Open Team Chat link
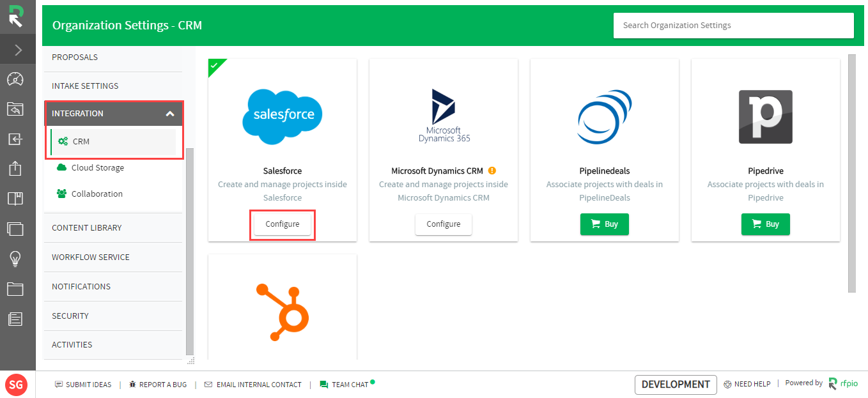 (x=350, y=385)
